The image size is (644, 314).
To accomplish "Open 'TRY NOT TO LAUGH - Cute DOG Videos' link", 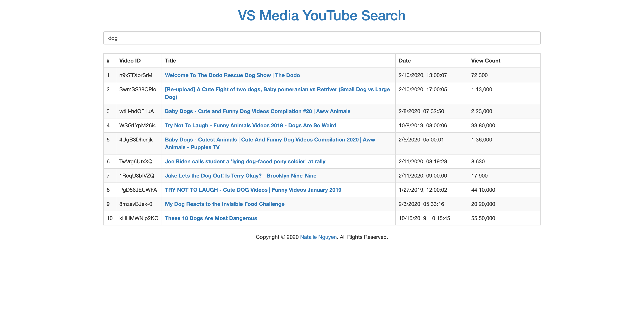I will [253, 190].
